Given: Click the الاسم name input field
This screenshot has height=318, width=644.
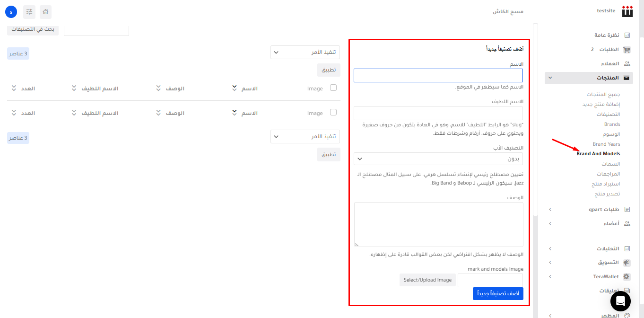Looking at the screenshot, I should click(438, 76).
